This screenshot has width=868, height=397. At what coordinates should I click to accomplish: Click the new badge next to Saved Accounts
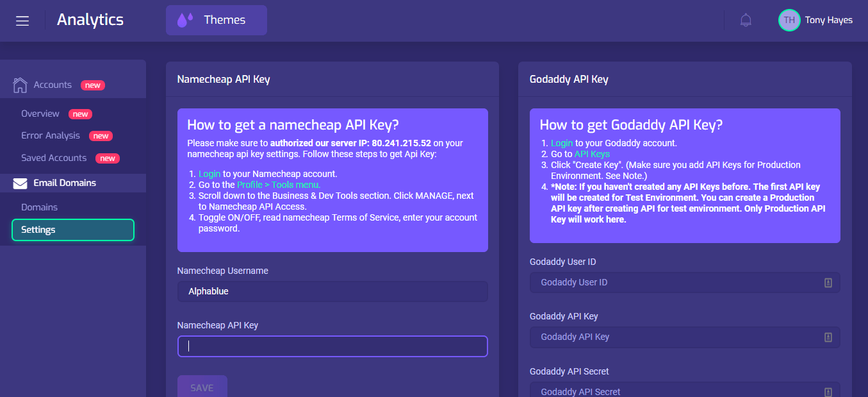coord(108,158)
